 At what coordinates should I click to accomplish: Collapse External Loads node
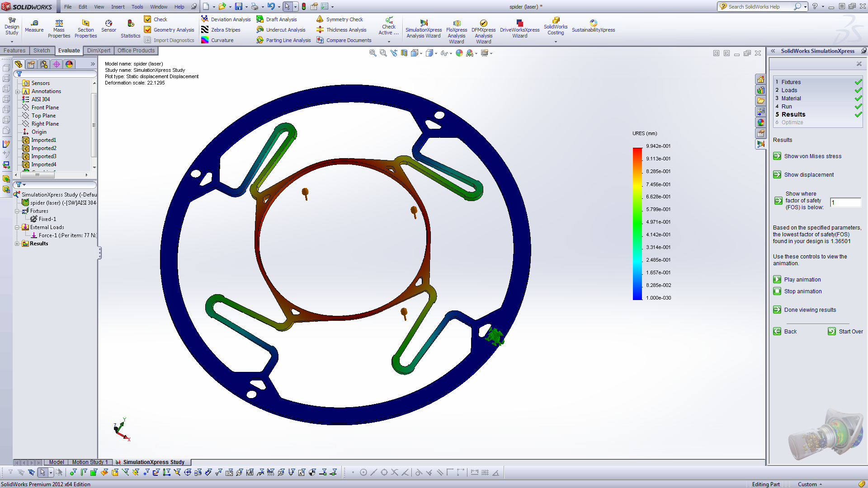coord(17,227)
